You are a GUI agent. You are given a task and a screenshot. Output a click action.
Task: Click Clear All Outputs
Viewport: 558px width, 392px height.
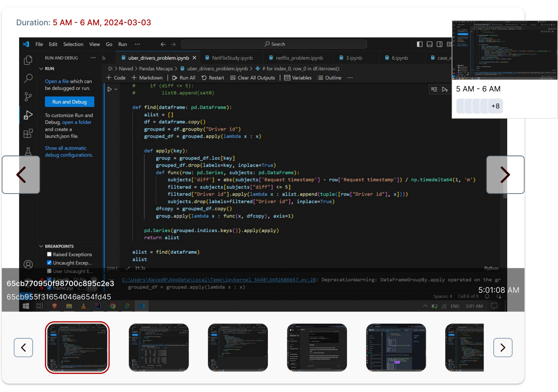point(253,78)
